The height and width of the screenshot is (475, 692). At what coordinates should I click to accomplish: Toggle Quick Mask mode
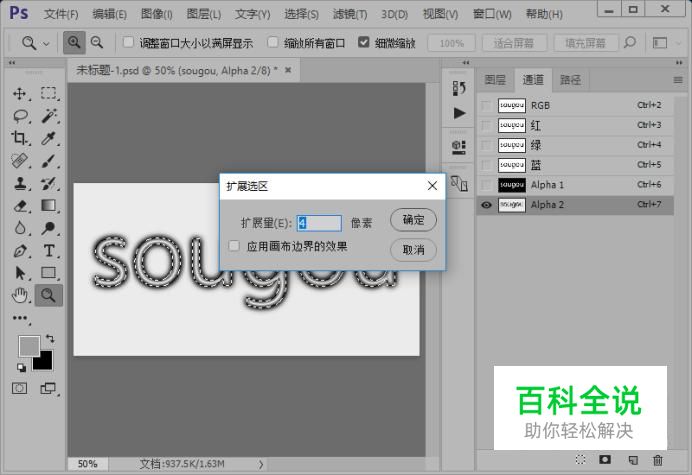[19, 388]
